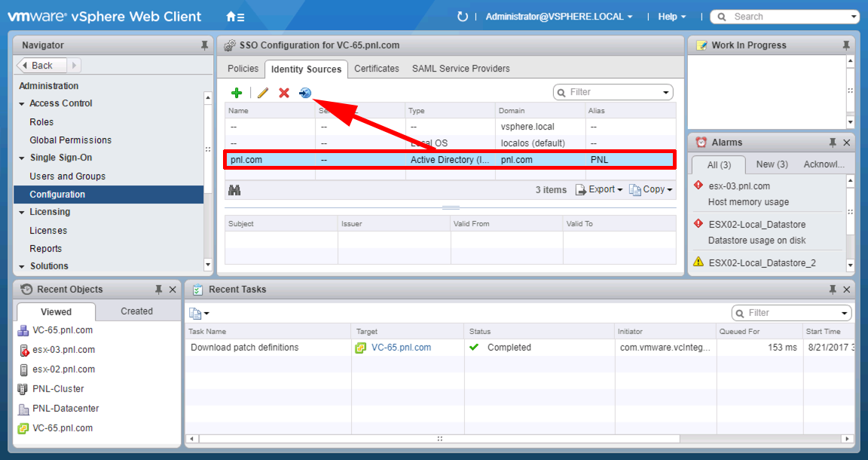Delete the selected identity source

click(284, 93)
